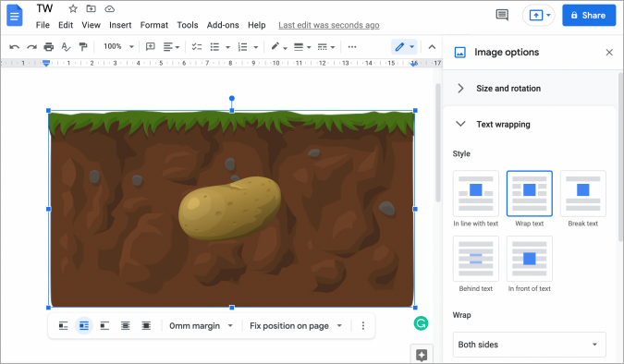Toggle wrap text in the image toolbar
Image resolution: width=624 pixels, height=364 pixels.
point(84,326)
